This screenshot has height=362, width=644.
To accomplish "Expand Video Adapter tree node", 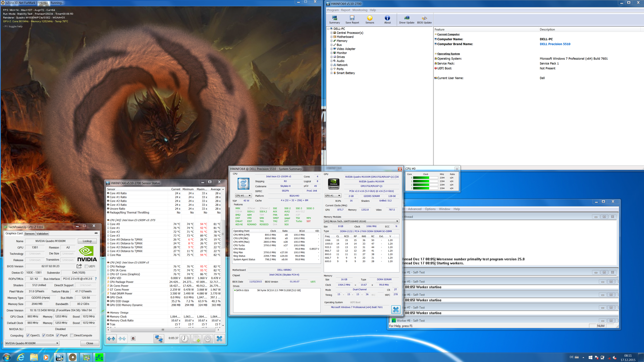I will point(331,49).
